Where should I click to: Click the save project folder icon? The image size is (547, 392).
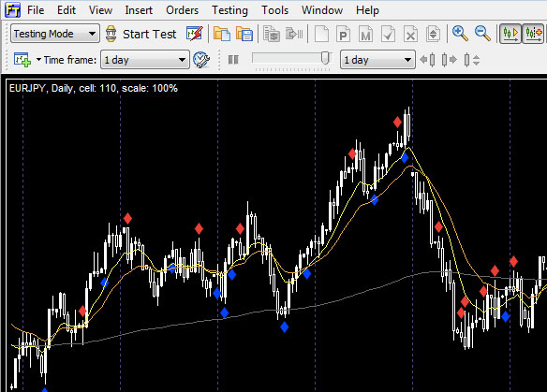point(244,34)
